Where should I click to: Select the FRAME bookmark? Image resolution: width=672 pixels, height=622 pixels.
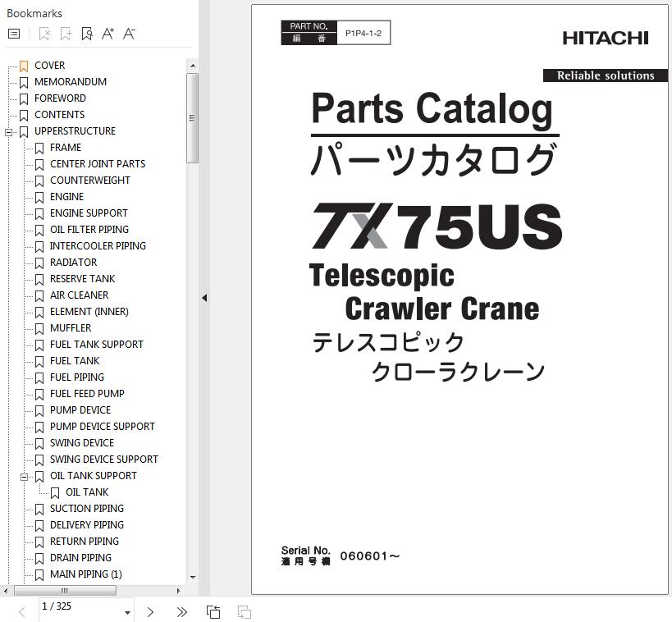pyautogui.click(x=66, y=148)
